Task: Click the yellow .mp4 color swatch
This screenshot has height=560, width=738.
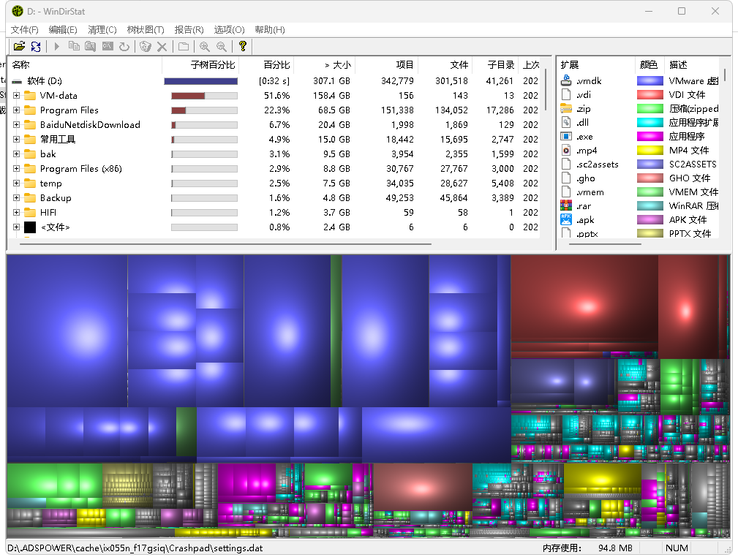Action: 649,151
